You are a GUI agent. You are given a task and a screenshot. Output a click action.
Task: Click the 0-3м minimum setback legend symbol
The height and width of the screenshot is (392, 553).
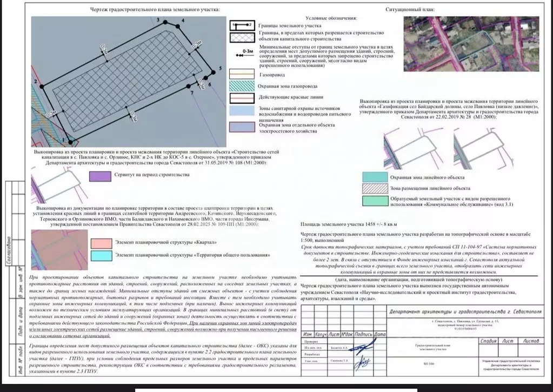tap(244, 54)
